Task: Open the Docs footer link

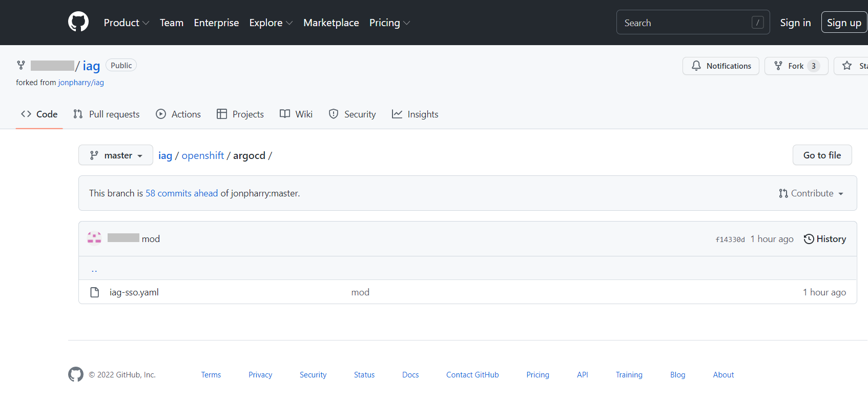Action: (410, 375)
